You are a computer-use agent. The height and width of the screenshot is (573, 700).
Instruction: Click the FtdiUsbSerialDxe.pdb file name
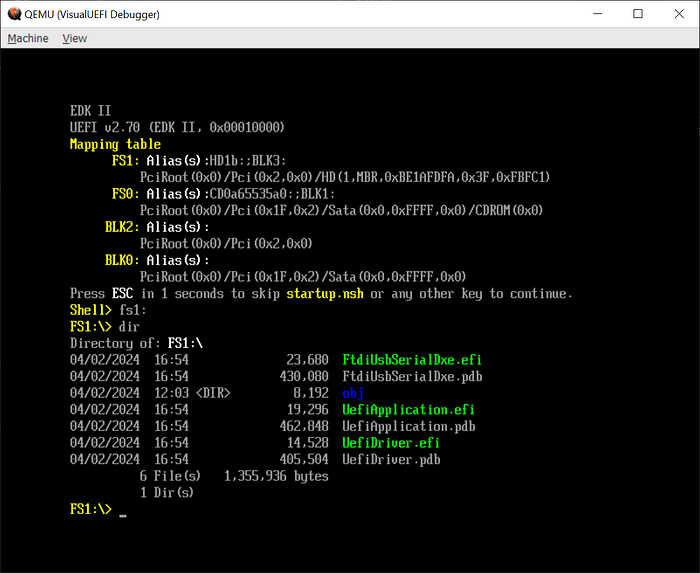click(412, 377)
